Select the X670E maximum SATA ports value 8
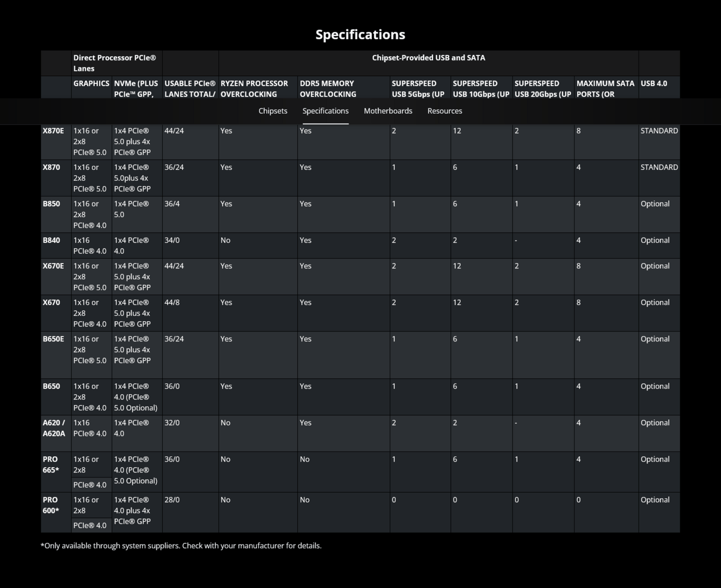This screenshot has height=588, width=721. (x=578, y=266)
